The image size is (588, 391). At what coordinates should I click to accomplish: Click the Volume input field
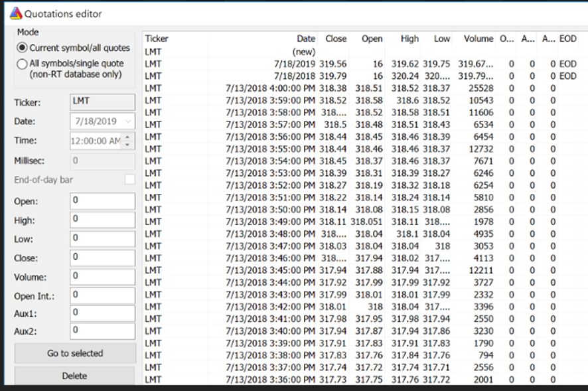(x=102, y=277)
